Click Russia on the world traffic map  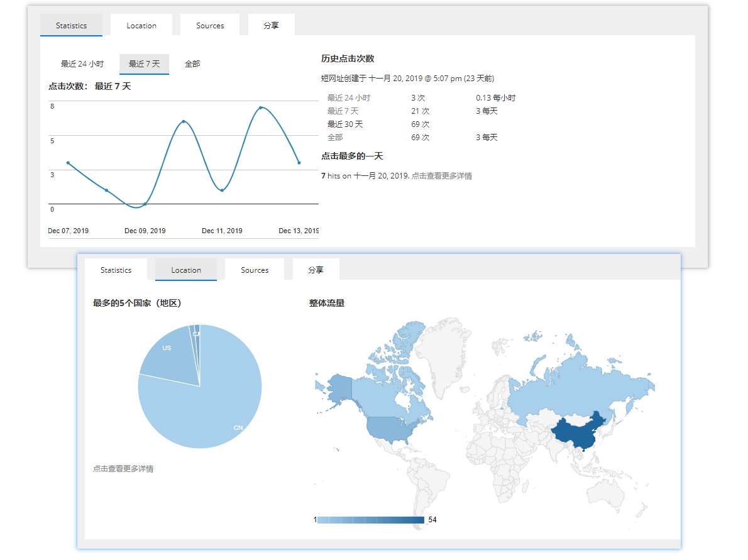click(566, 390)
